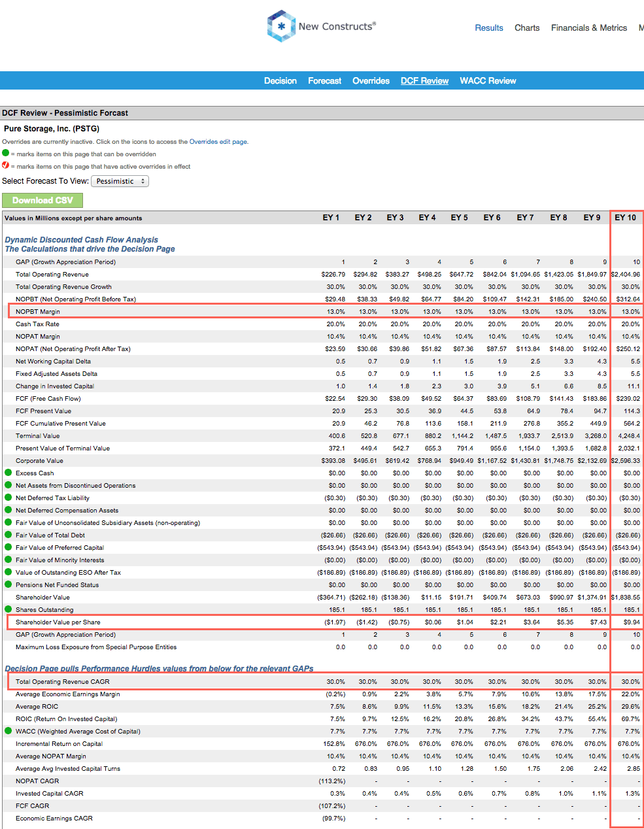
Task: Click the $2,404.96 revenue value
Action: click(x=626, y=275)
